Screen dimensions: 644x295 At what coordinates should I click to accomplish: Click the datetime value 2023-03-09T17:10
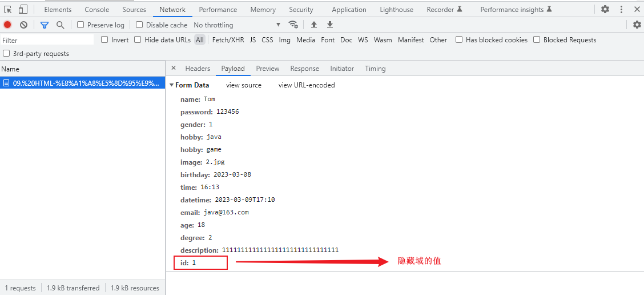point(245,200)
